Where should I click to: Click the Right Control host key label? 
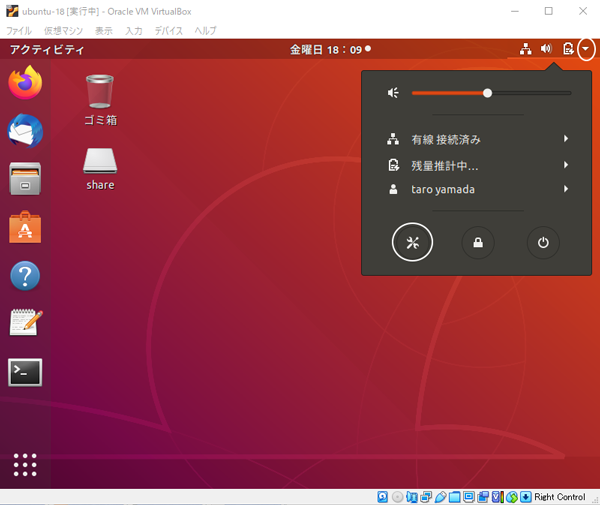560,497
